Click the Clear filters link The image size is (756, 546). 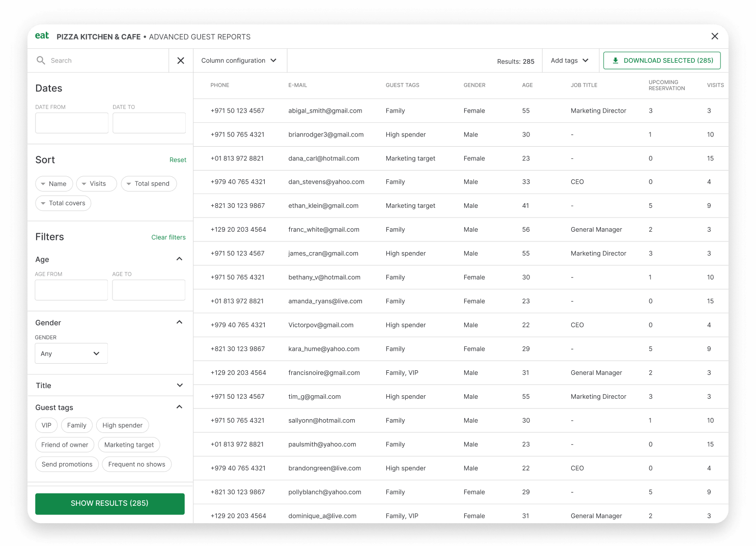[x=169, y=237]
